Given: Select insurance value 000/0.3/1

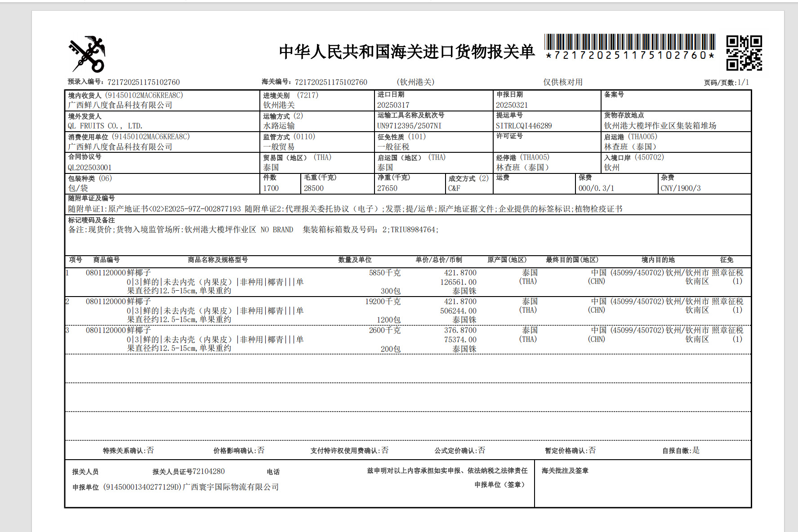Looking at the screenshot, I should 596,188.
